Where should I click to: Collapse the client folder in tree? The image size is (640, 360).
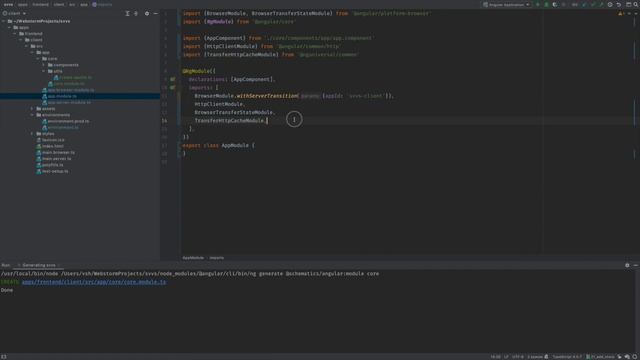21,40
